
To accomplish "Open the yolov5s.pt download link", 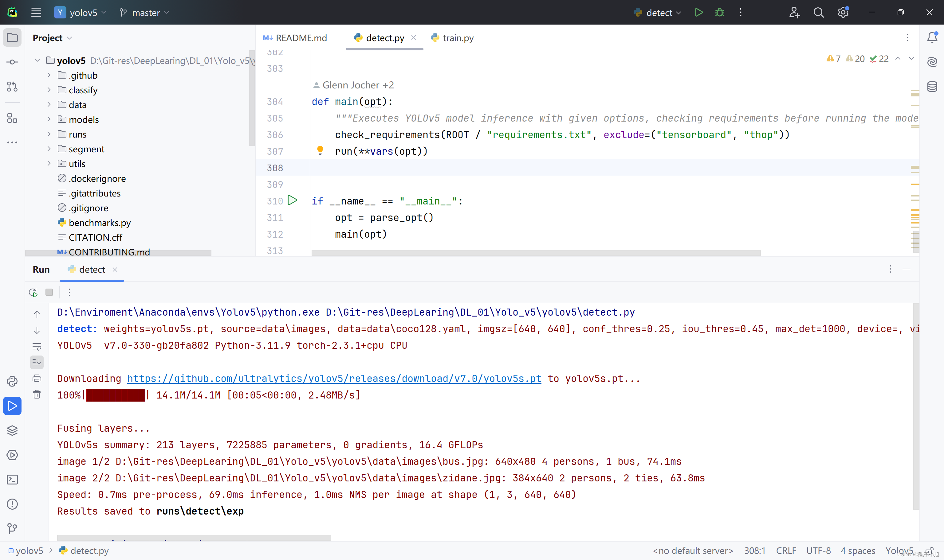I will (334, 379).
